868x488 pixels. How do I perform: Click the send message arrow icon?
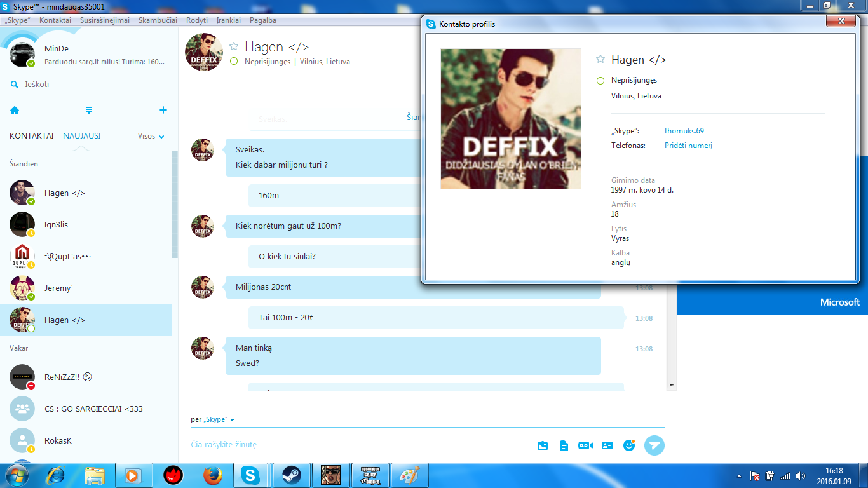click(654, 445)
